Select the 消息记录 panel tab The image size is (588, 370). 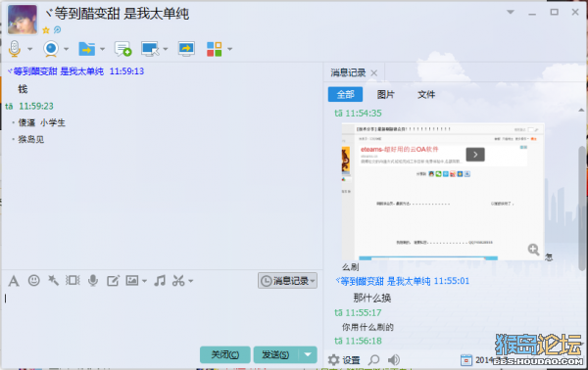pos(348,72)
